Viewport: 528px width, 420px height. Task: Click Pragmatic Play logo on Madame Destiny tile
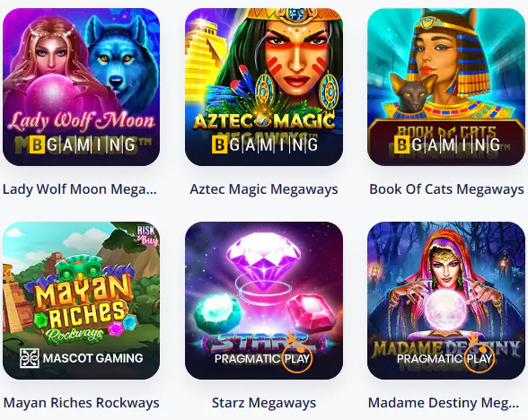[x=445, y=357]
